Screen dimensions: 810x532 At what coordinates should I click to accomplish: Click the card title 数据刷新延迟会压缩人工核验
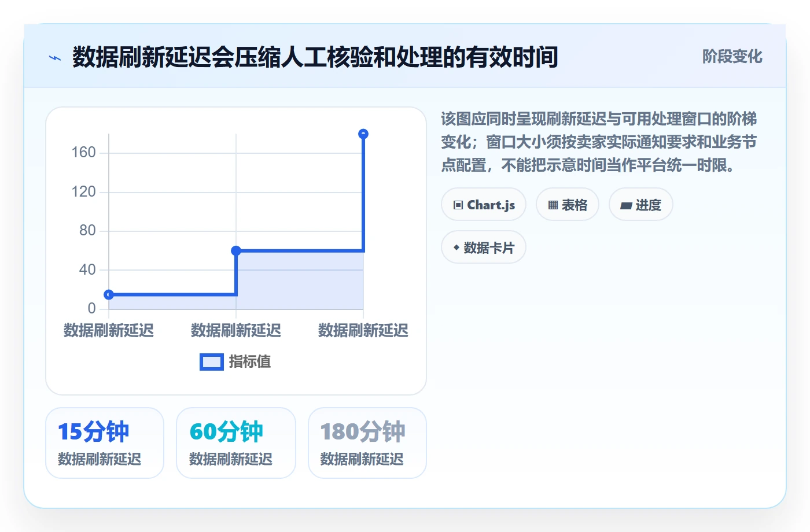tap(315, 57)
